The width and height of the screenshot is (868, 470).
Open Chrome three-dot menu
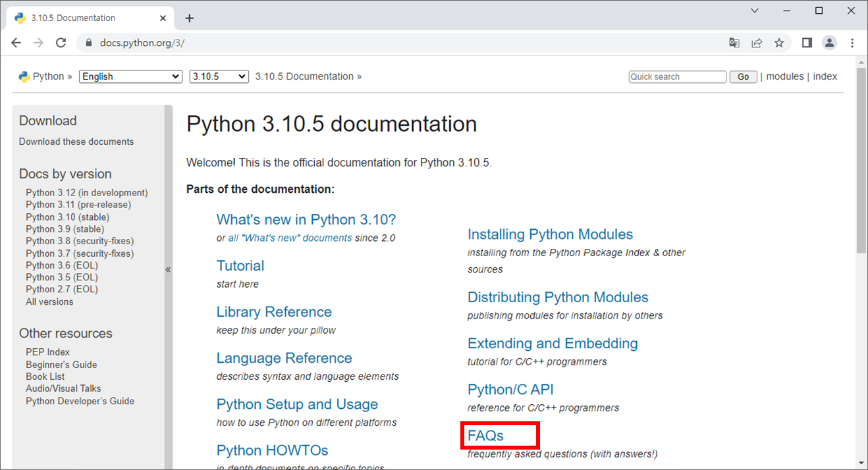[852, 43]
